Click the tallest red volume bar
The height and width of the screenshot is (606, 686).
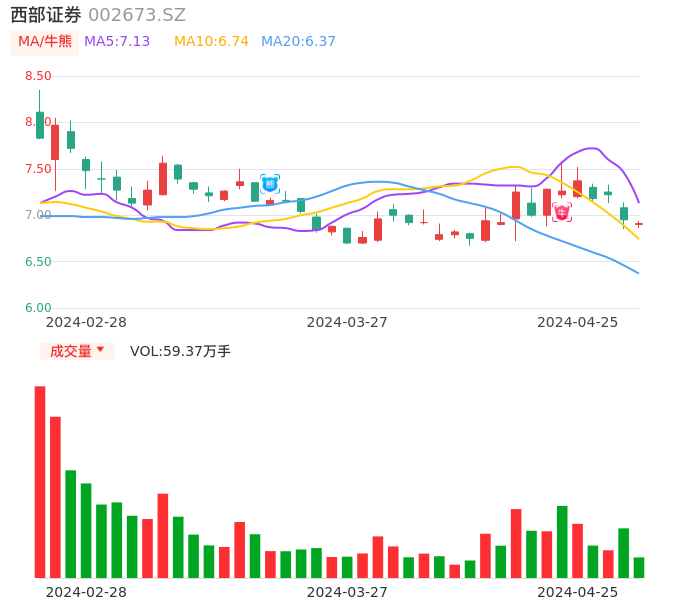(x=40, y=482)
